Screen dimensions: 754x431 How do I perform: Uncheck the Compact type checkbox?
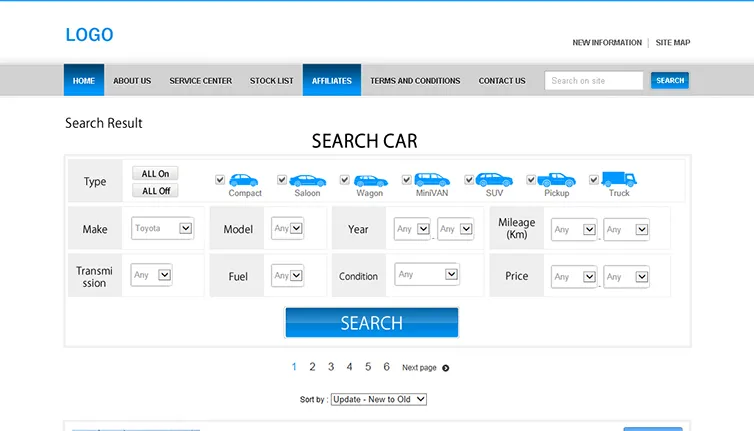220,180
